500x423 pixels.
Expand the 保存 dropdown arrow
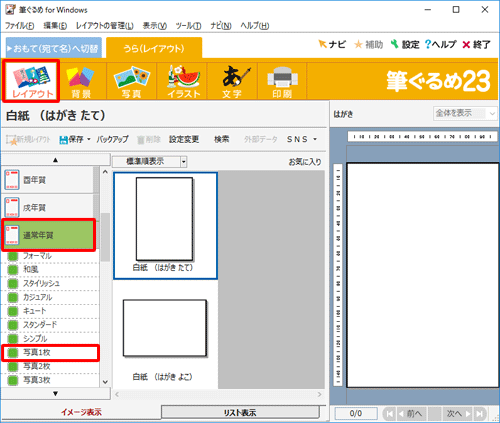[x=89, y=139]
